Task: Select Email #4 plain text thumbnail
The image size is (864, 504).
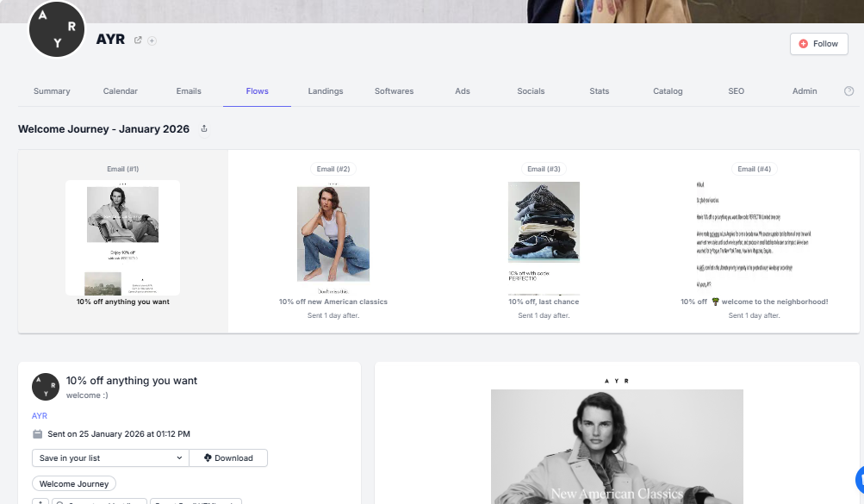Action: pyautogui.click(x=754, y=234)
